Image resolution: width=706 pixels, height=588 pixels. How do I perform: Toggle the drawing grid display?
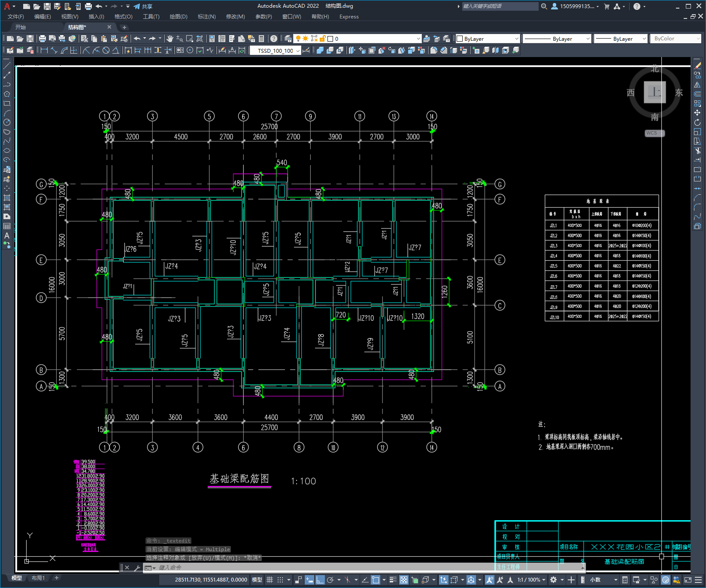270,580
